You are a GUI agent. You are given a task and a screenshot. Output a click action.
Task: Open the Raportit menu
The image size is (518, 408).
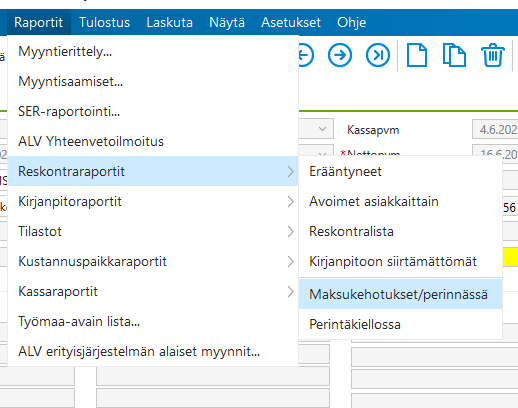pos(38,22)
